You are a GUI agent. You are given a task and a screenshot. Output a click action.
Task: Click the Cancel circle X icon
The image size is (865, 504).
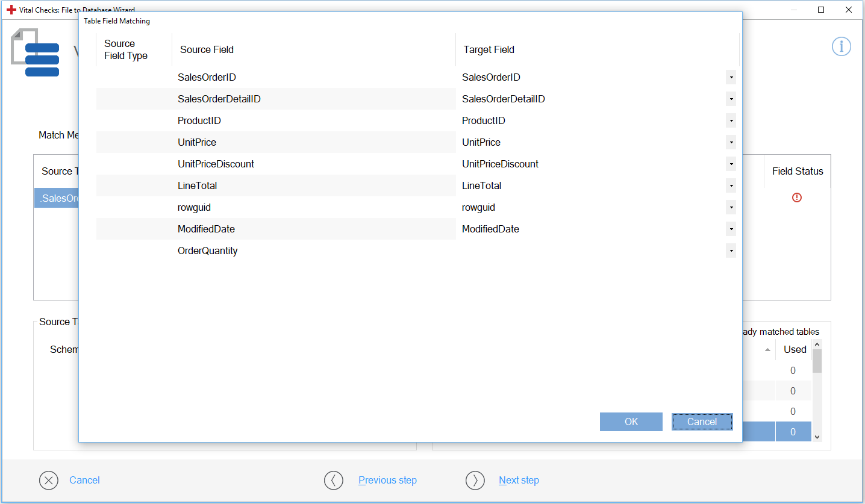click(49, 481)
